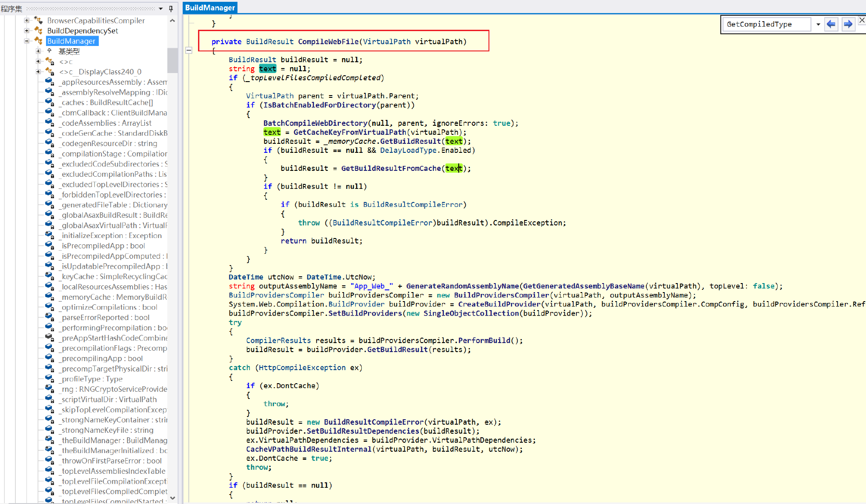Click the previous search result arrow
The width and height of the screenshot is (866, 504).
pos(831,24)
